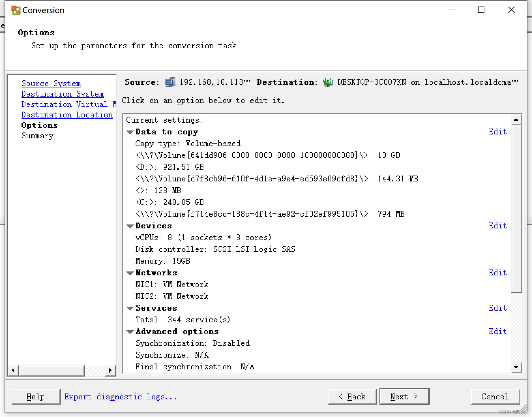Select the 794 MB volume f714e8cc line

tap(270, 214)
